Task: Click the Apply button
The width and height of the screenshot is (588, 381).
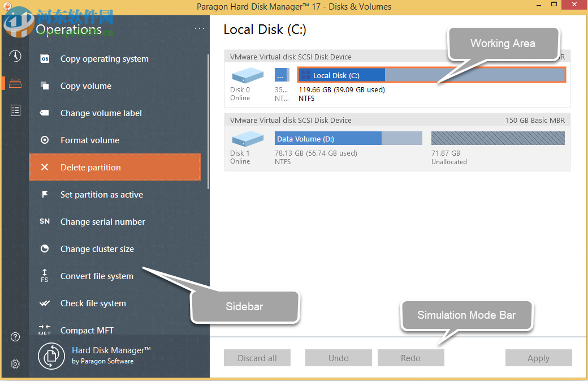Action: click(538, 358)
